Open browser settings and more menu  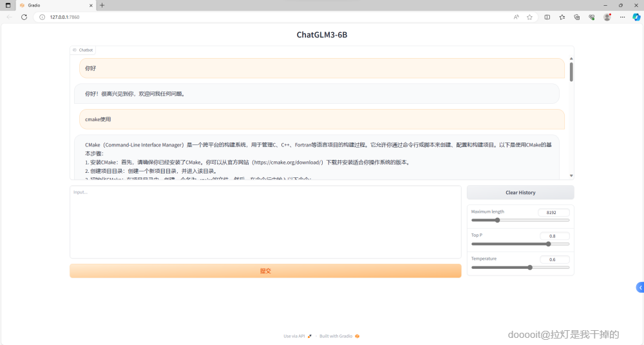coord(622,17)
